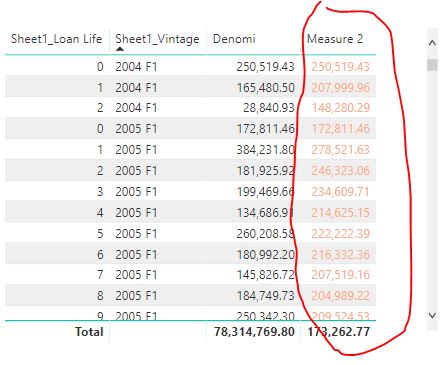Select Denomi value 184,749.73

tap(265, 296)
